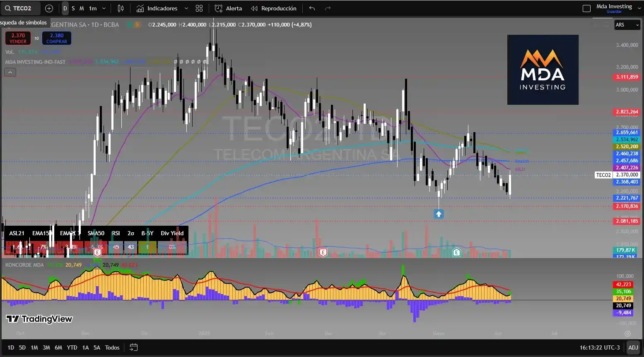Screen dimensions: 644x357
Task: Open the Indicadores menu
Action: tap(157, 8)
